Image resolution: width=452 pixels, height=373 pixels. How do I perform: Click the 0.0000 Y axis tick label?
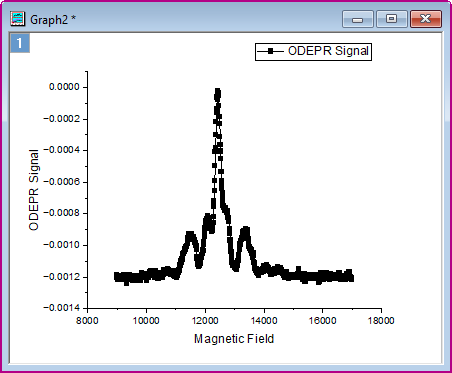[64, 87]
